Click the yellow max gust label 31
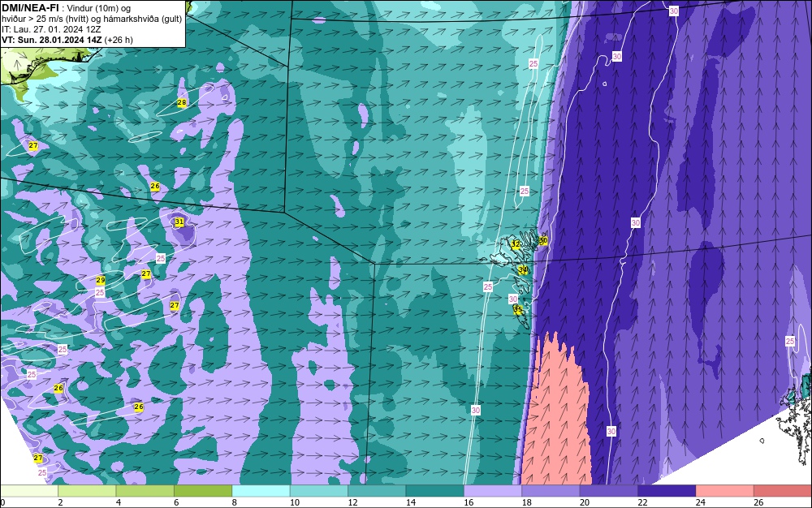The height and width of the screenshot is (508, 812). pos(179,222)
